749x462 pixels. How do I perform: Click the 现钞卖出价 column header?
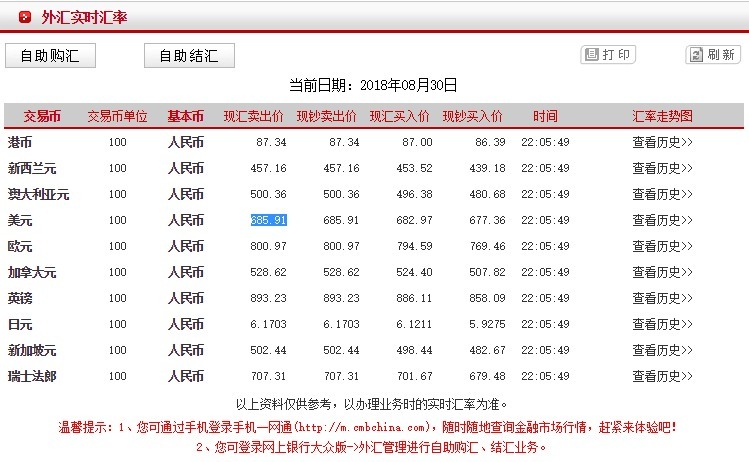[327, 116]
